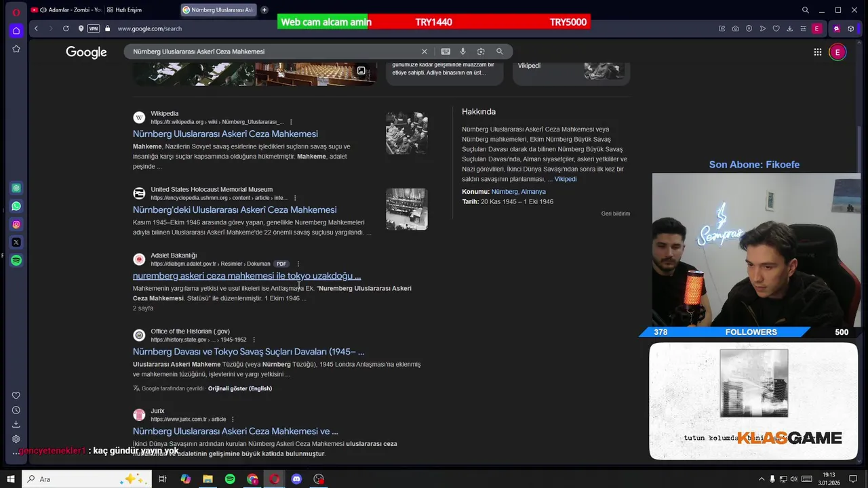Screen dimensions: 868x488
Task: Click the taskbar Ara search box
Action: (x=87, y=479)
